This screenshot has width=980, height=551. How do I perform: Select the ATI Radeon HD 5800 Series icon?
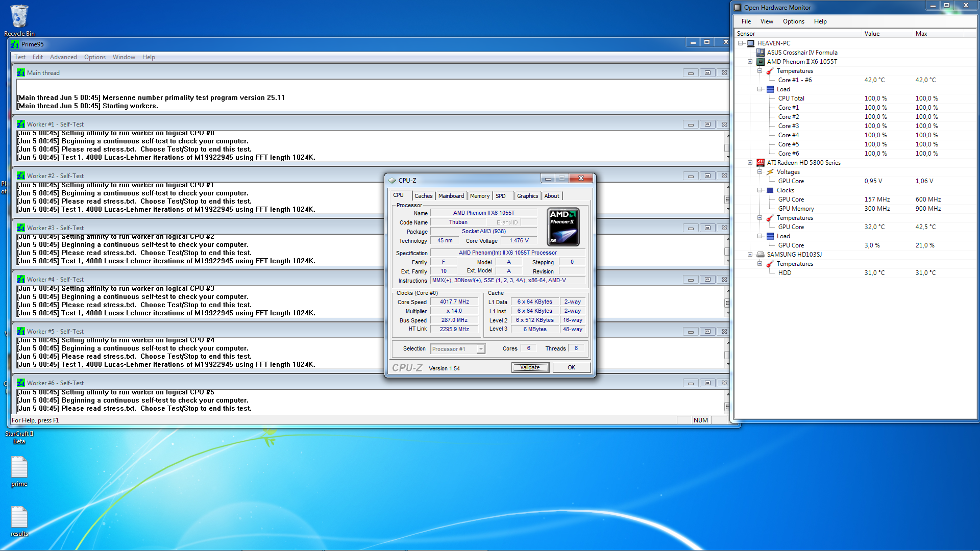(x=761, y=163)
